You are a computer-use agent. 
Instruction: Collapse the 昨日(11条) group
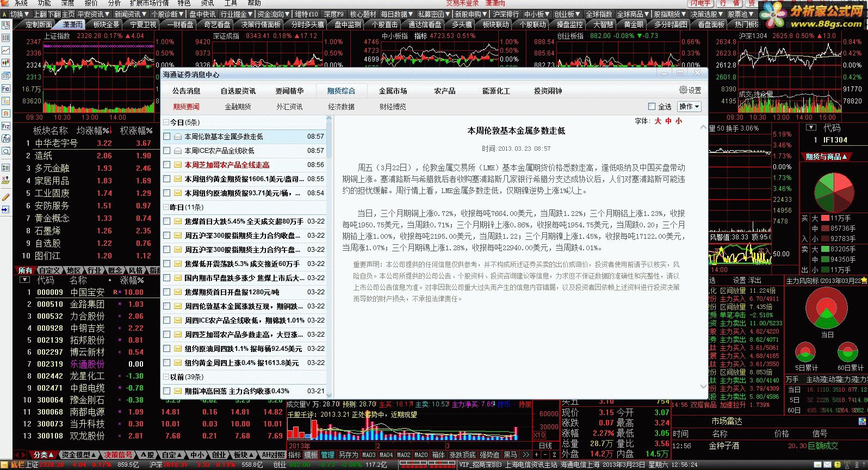point(166,207)
